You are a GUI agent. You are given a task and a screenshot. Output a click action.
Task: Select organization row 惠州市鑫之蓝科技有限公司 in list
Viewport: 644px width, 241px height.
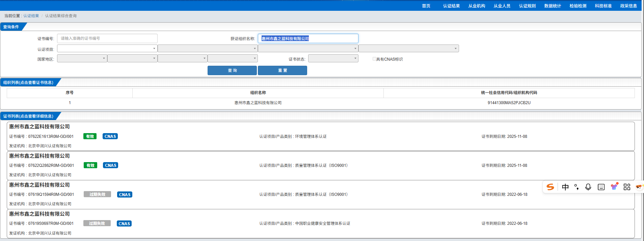258,103
